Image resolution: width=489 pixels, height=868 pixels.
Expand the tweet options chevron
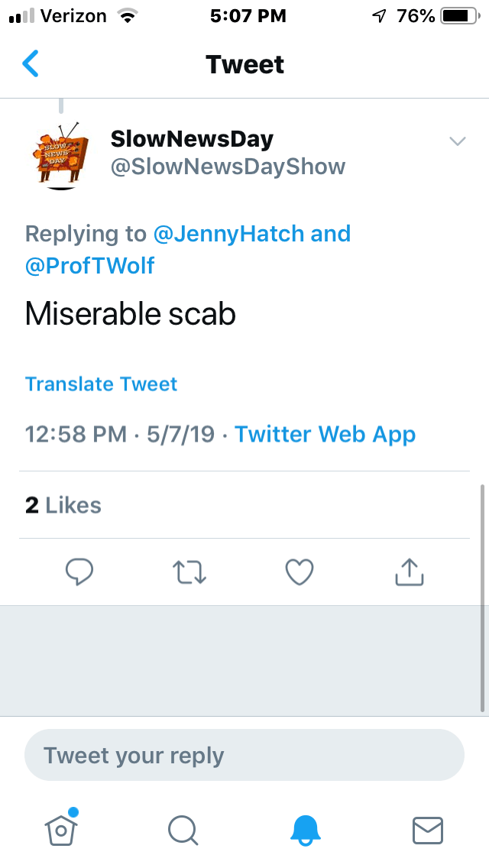click(458, 141)
